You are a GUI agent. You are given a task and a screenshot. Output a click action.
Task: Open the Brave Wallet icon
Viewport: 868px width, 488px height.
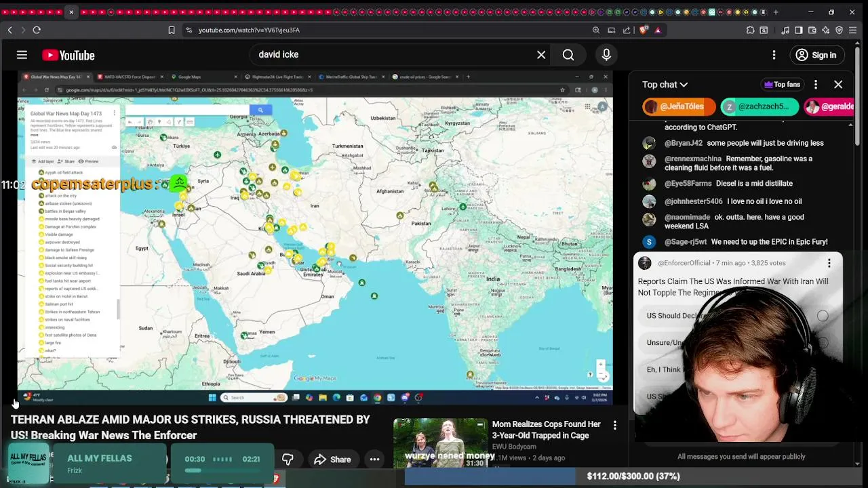812,30
